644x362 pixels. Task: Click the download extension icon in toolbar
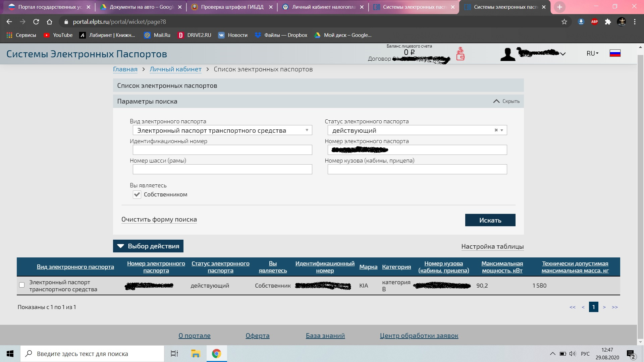tap(581, 22)
